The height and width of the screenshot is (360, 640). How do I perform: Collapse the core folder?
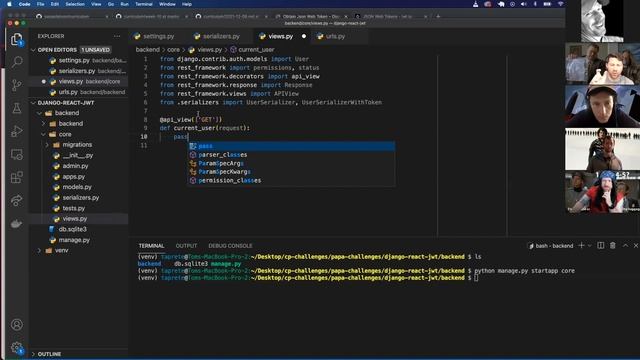coord(43,134)
